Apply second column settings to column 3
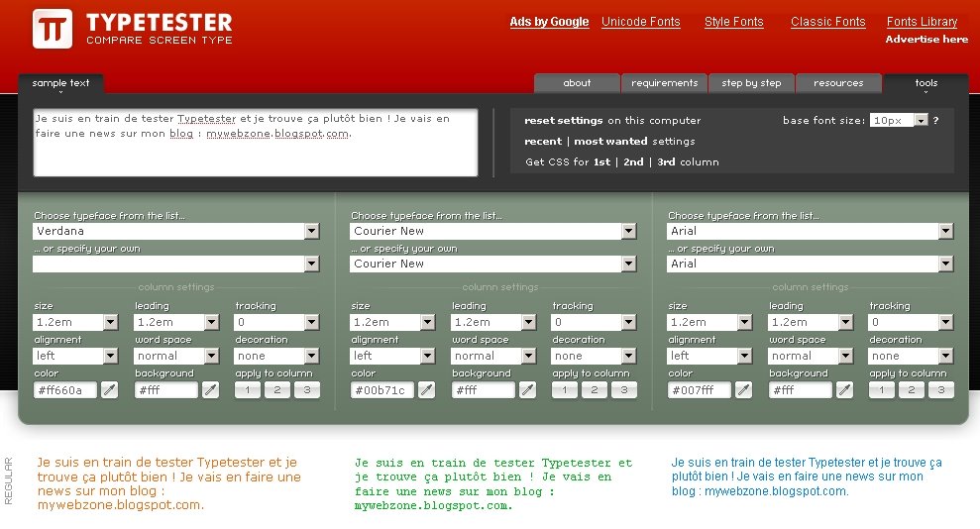 pos(623,390)
